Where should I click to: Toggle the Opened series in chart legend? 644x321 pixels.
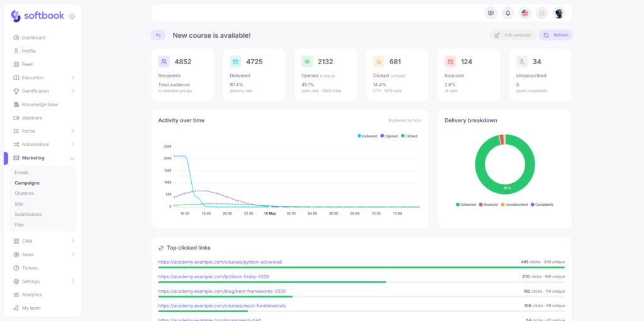coord(389,136)
